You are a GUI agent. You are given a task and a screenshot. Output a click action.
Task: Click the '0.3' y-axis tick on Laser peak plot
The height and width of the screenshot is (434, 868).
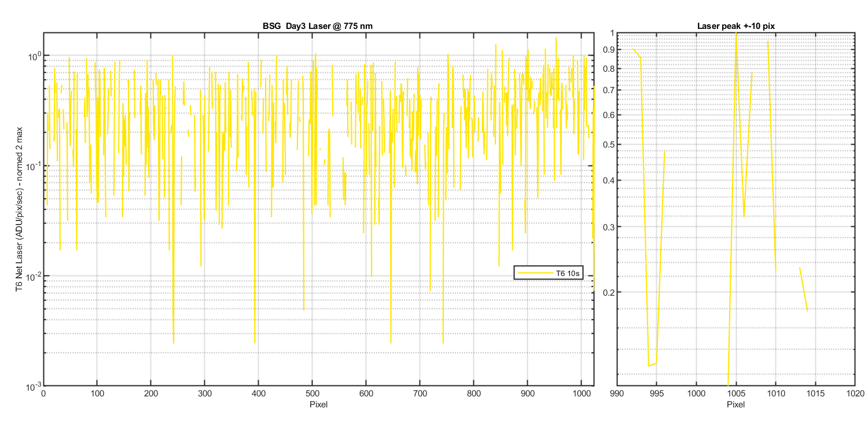tap(608, 227)
